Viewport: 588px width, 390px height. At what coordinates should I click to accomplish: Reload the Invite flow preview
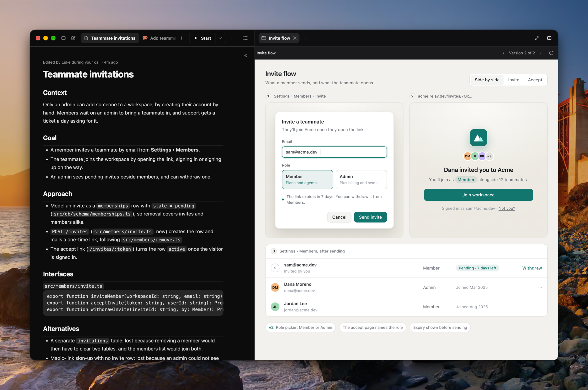click(x=551, y=53)
